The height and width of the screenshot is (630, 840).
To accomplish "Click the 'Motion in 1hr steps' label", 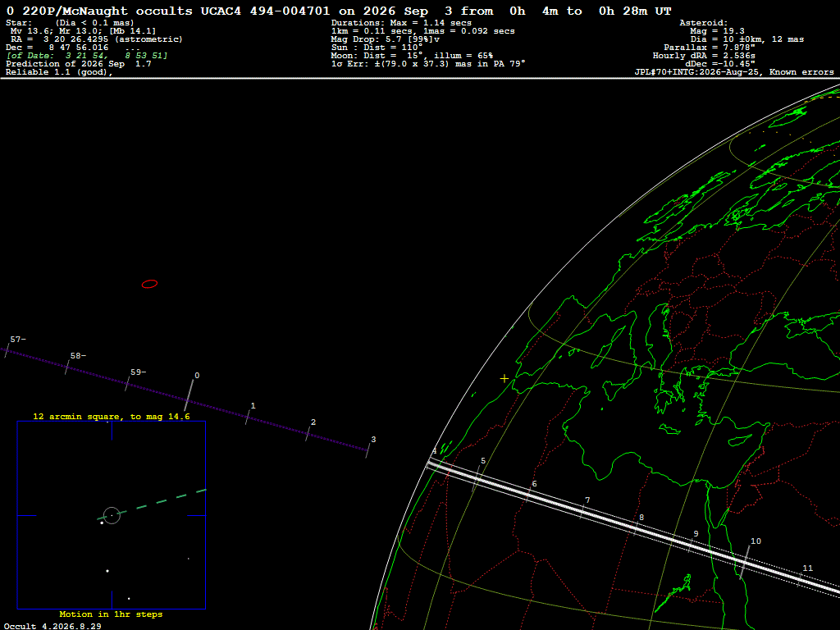I will [111, 614].
